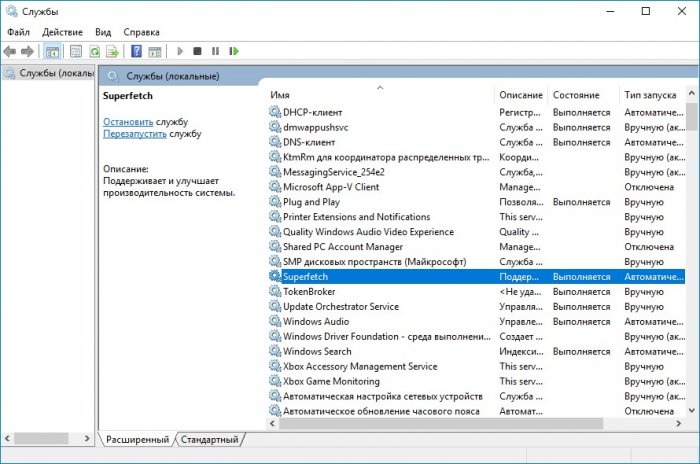Screen dimensions: 700x464
Task: Click the Export list toolbar icon
Action: [x=112, y=51]
